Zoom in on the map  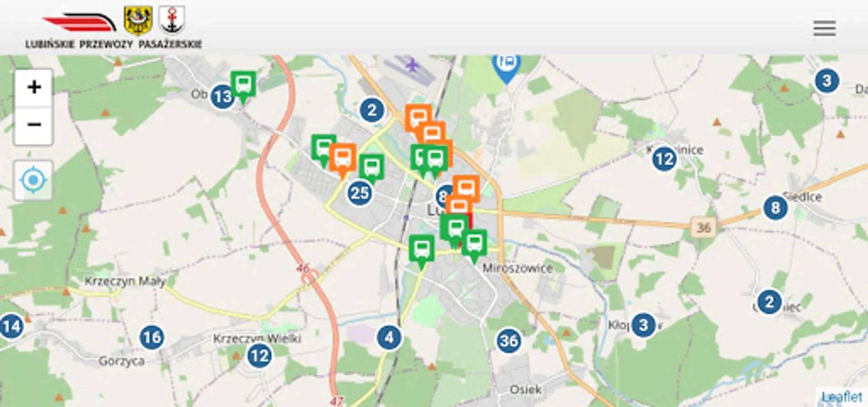pyautogui.click(x=33, y=87)
